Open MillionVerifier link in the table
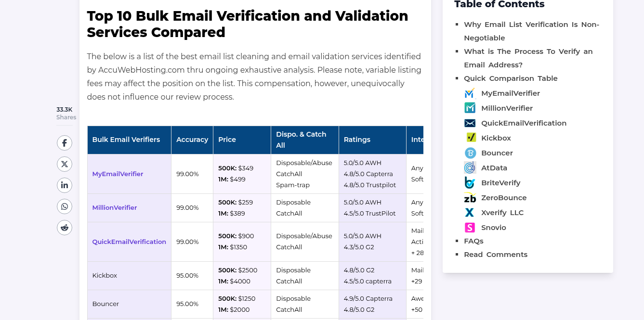This screenshot has height=320, width=644. [115, 207]
